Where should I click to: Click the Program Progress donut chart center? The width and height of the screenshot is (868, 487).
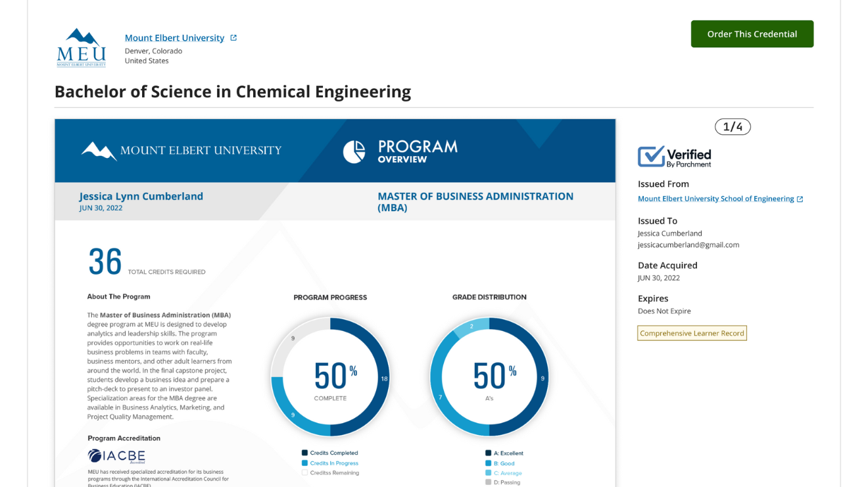click(x=330, y=377)
